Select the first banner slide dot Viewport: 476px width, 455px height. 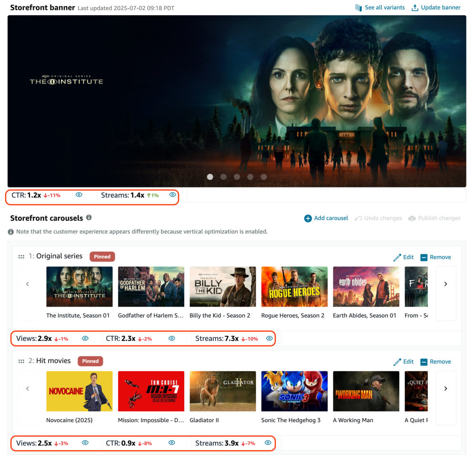210,177
